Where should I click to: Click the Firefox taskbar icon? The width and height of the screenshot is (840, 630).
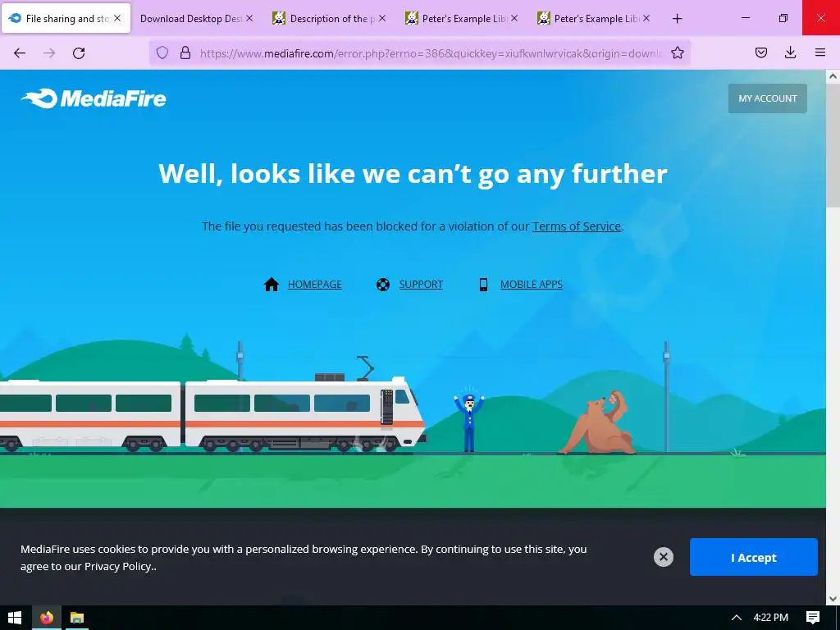(x=47, y=618)
